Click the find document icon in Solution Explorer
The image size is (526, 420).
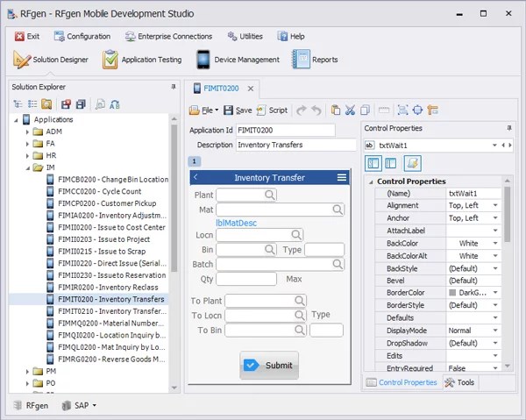100,104
